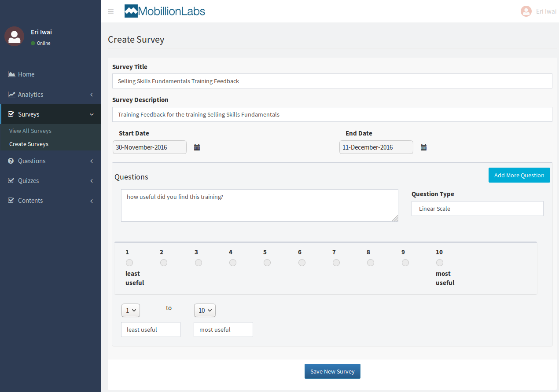Select radio button for rating 5
The height and width of the screenshot is (392, 559).
coord(267,263)
